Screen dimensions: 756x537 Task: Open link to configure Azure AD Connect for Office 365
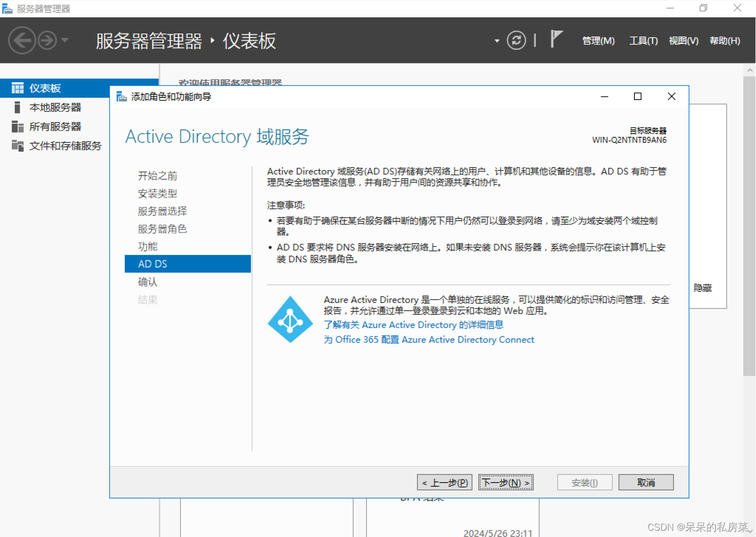click(x=429, y=339)
